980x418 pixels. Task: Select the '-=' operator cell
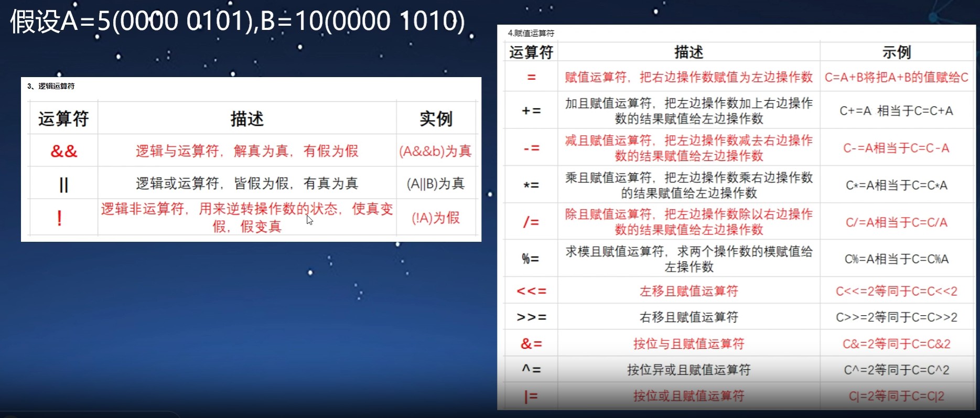pos(531,148)
